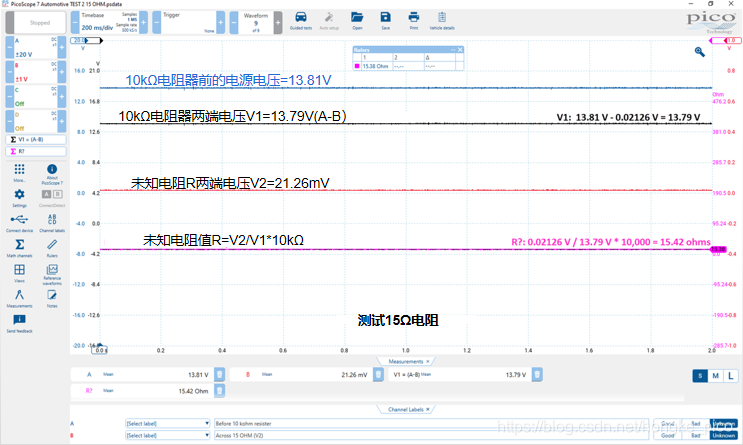The width and height of the screenshot is (743, 445).
Task: Decrease channel B range with minus
Action: click(x=9, y=72)
